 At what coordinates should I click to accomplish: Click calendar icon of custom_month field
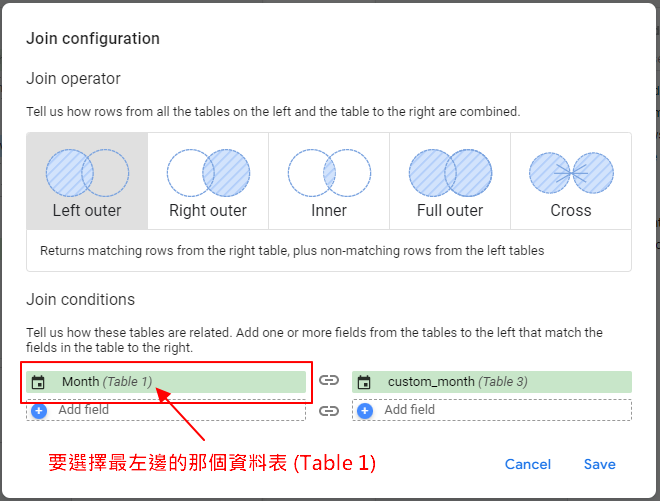pos(365,382)
